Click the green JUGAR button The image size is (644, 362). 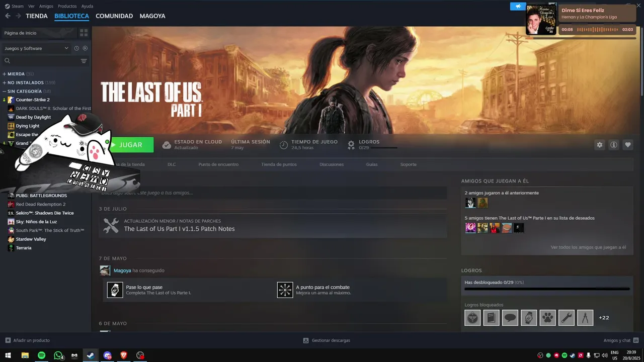131,145
